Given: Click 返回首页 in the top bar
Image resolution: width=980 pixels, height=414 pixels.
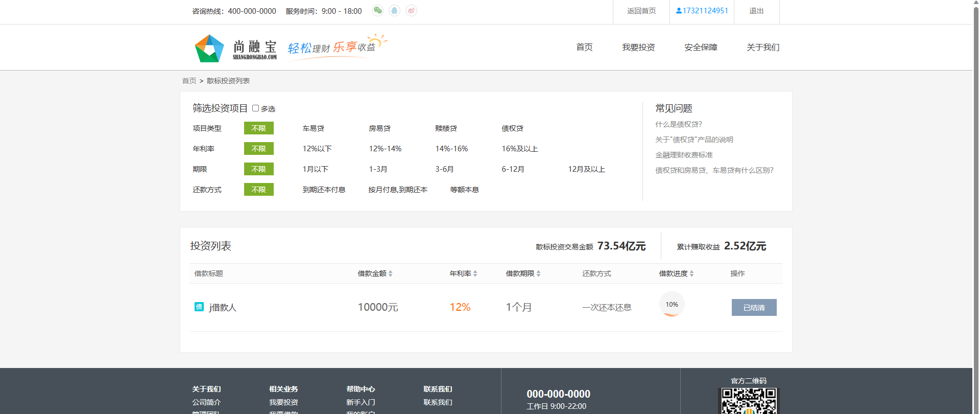Looking at the screenshot, I should click(x=641, y=11).
